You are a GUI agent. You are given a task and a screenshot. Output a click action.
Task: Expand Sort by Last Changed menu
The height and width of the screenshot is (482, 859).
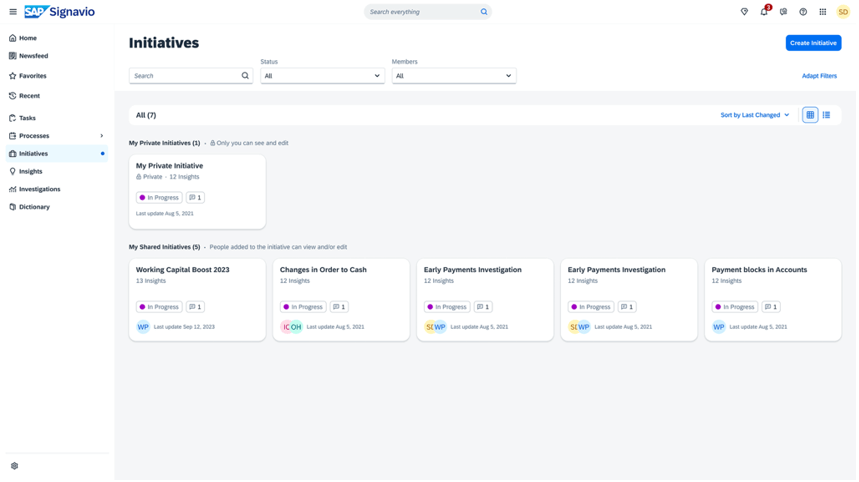pyautogui.click(x=755, y=115)
